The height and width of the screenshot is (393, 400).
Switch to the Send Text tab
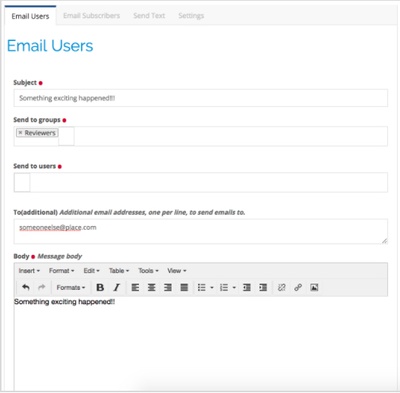point(149,16)
